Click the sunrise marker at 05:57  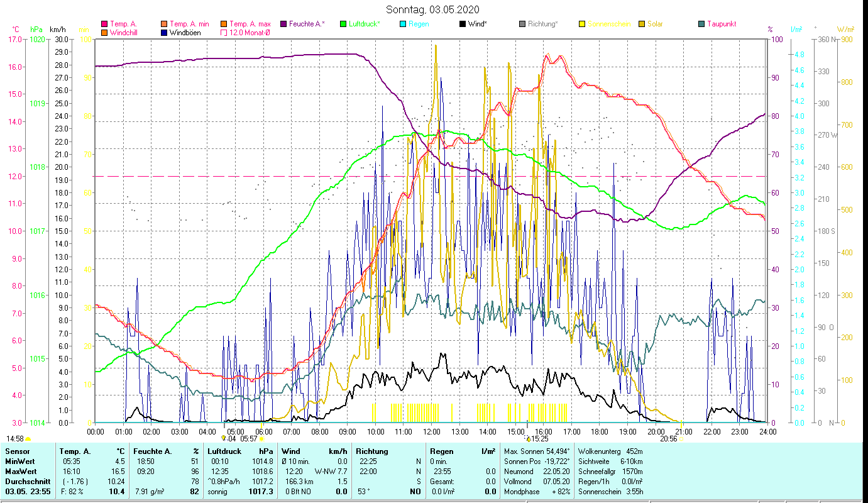pyautogui.click(x=261, y=439)
